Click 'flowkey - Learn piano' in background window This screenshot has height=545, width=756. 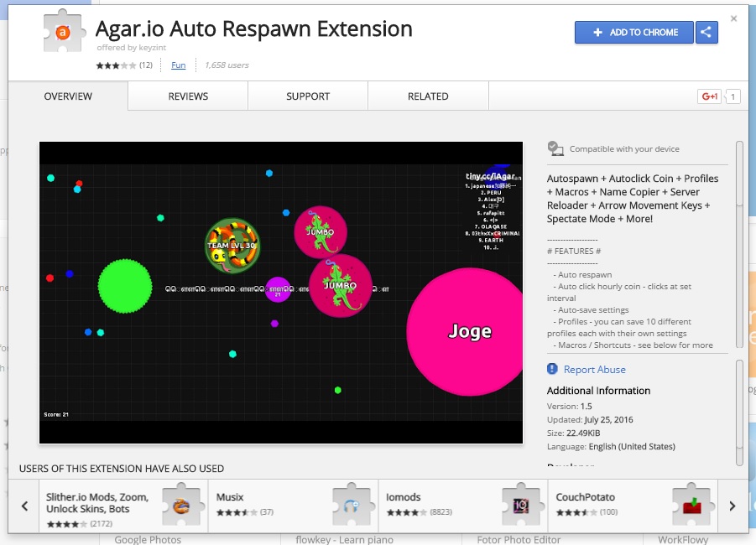[x=344, y=540]
